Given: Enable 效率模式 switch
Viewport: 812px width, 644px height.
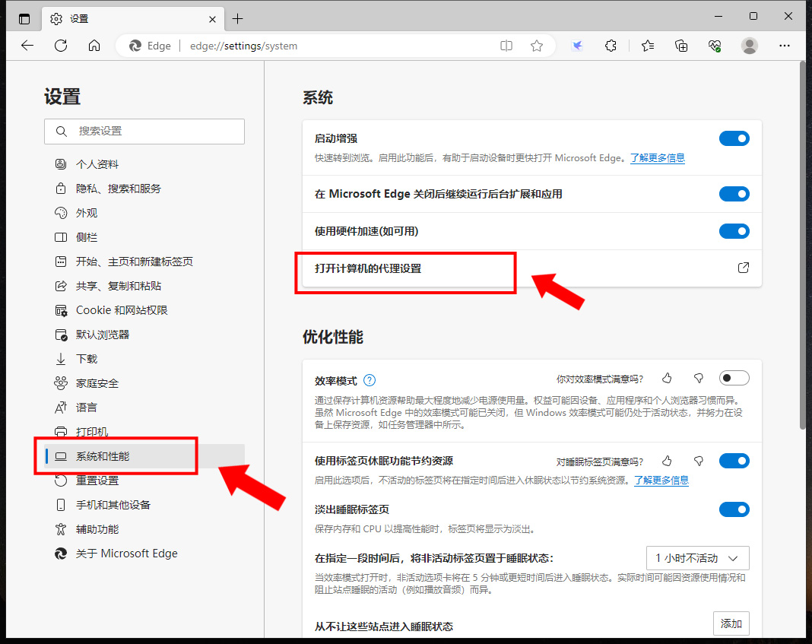Looking at the screenshot, I should point(734,378).
